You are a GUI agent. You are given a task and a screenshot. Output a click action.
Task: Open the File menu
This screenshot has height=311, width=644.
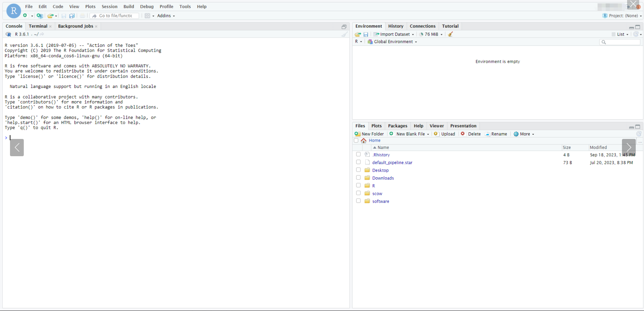coord(29,7)
